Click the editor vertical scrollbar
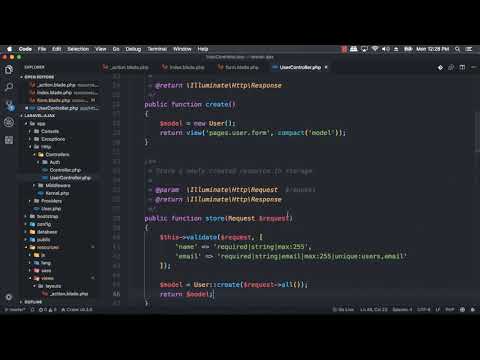 [478, 132]
